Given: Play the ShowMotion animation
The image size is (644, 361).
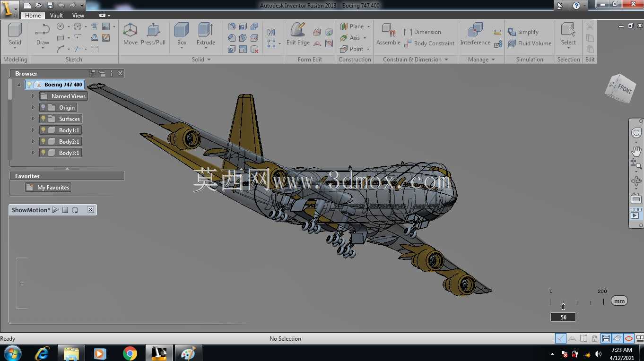Looking at the screenshot, I should click(55, 210).
